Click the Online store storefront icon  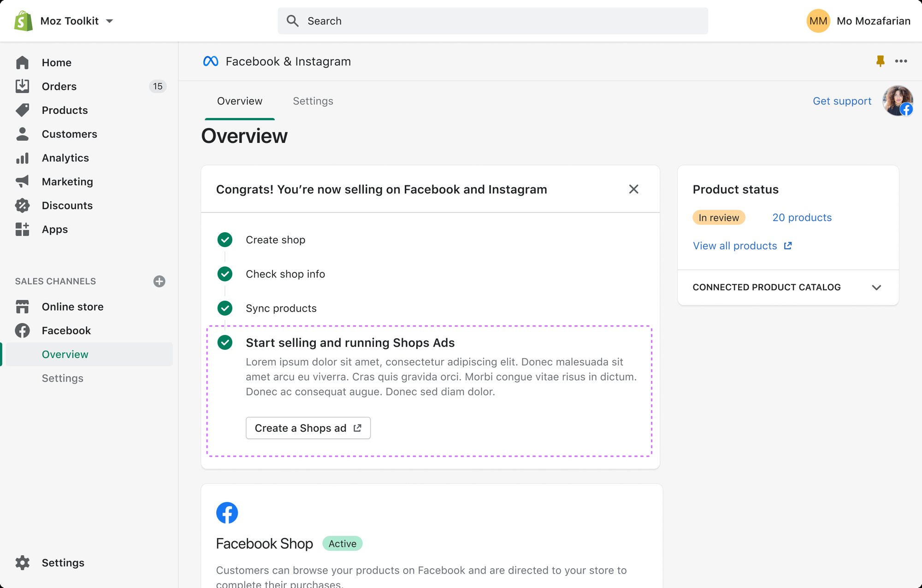tap(22, 307)
